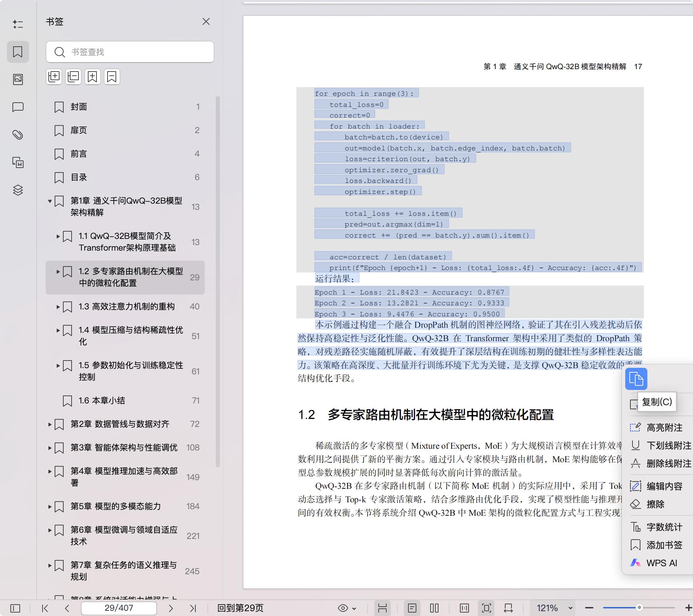Jump to the last page
The image size is (693, 616).
point(193,608)
